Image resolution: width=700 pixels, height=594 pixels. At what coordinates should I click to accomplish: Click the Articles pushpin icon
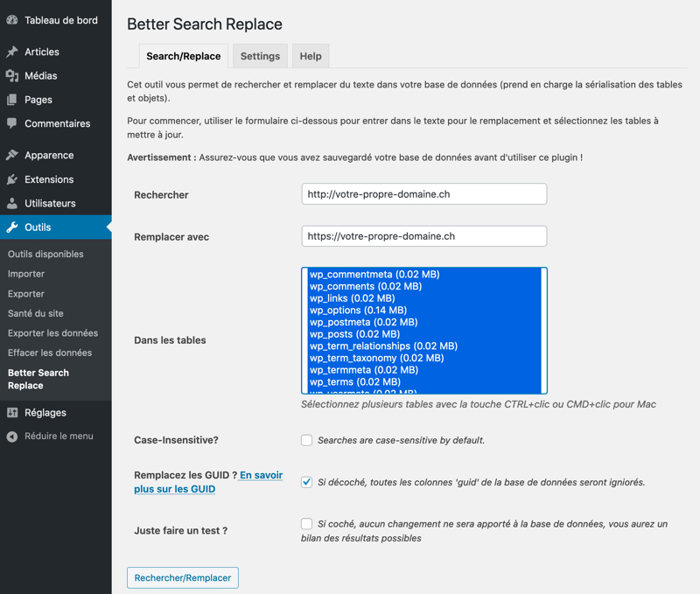point(12,52)
